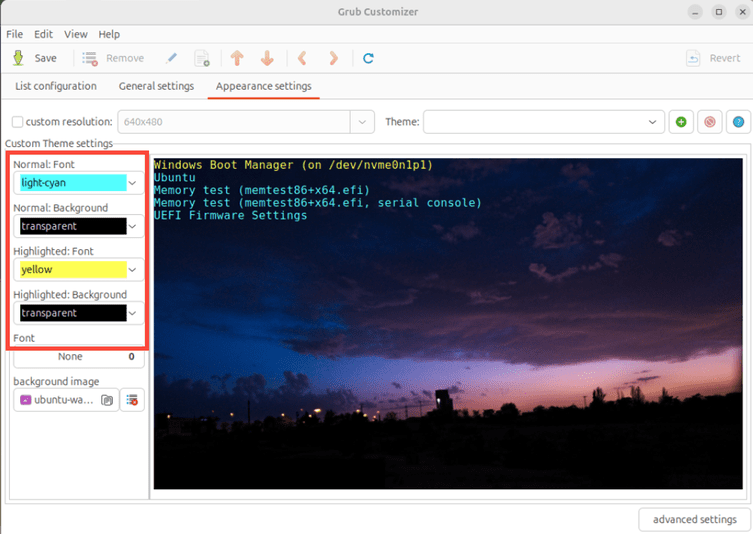Remove theme with the red delete icon
This screenshot has height=534, width=753.
[710, 122]
